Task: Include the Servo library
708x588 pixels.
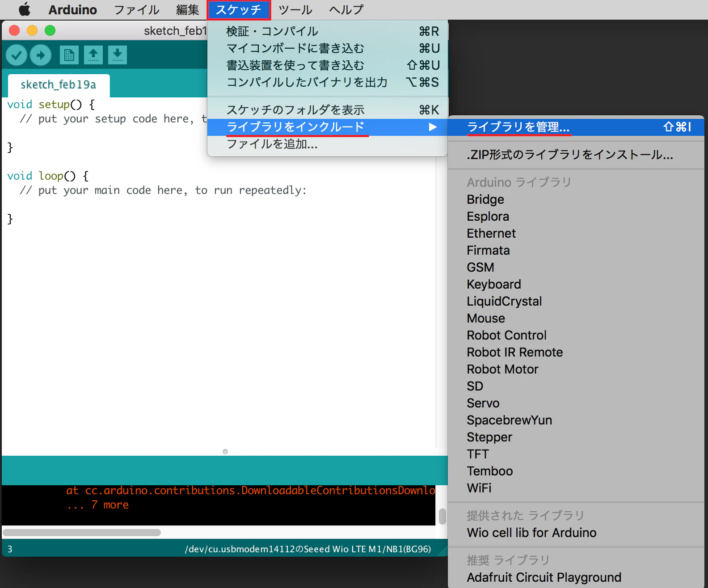Action: 576,403
